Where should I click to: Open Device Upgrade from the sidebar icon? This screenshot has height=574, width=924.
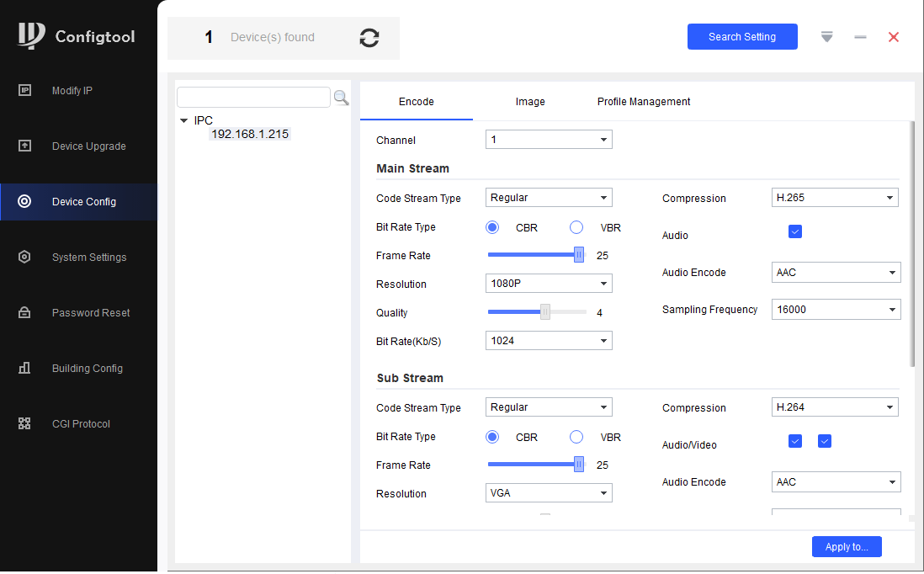tap(24, 146)
